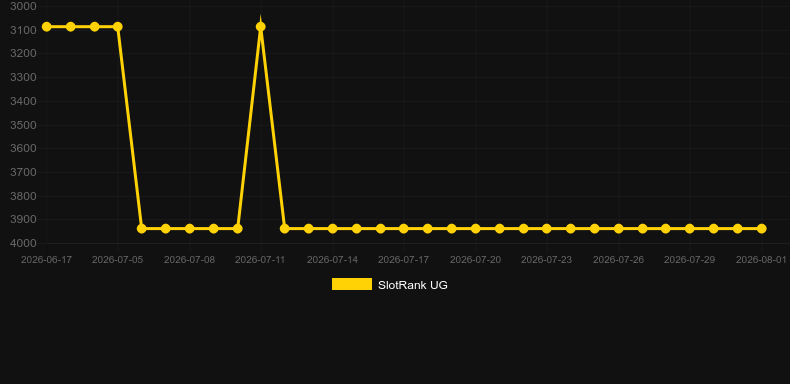Click the 2026-07-11 x-axis label
The height and width of the screenshot is (384, 790).
coord(260,260)
